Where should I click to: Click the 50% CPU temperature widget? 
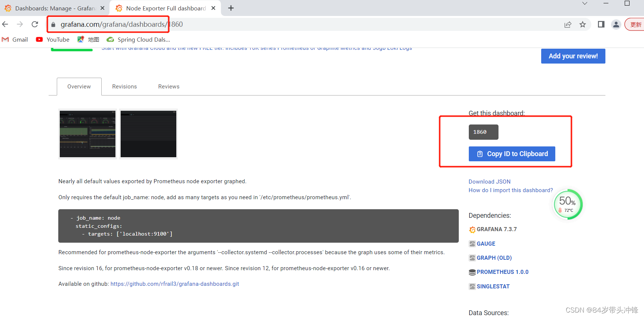coord(568,204)
